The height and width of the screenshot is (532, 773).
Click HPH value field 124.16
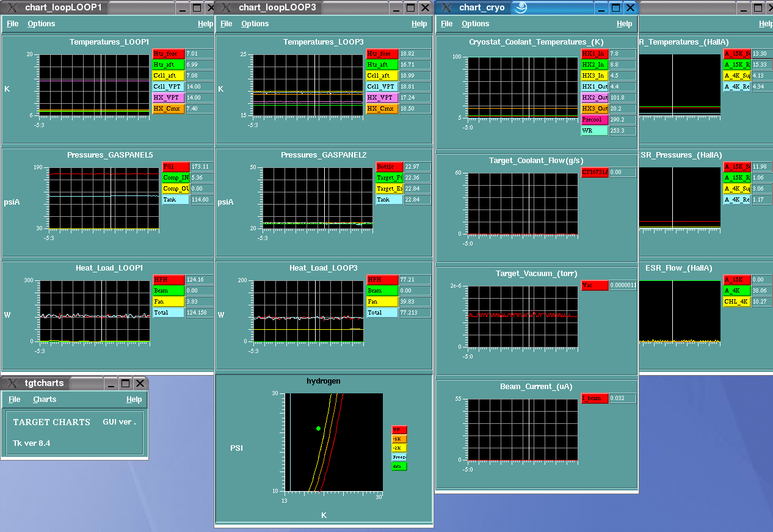click(x=200, y=280)
